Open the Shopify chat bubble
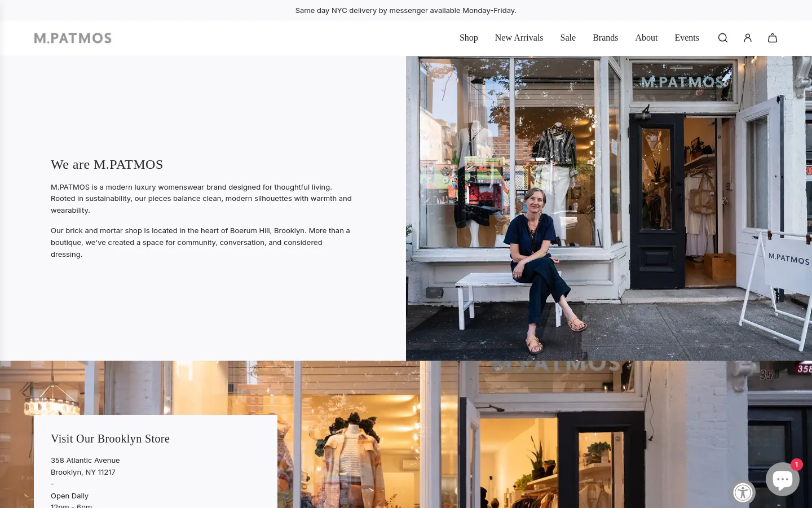This screenshot has height=508, width=812. click(783, 479)
